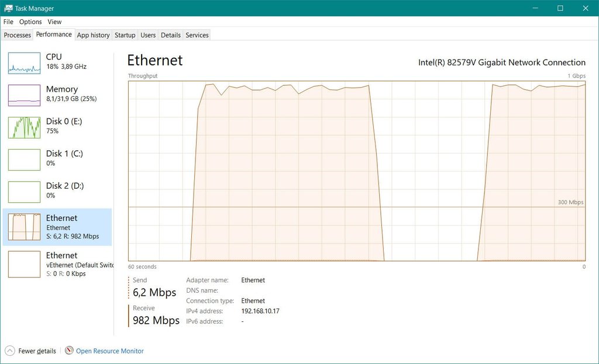Click the Disk 1 (C:) graph thumbnail
Image resolution: width=599 pixels, height=364 pixels.
24,160
